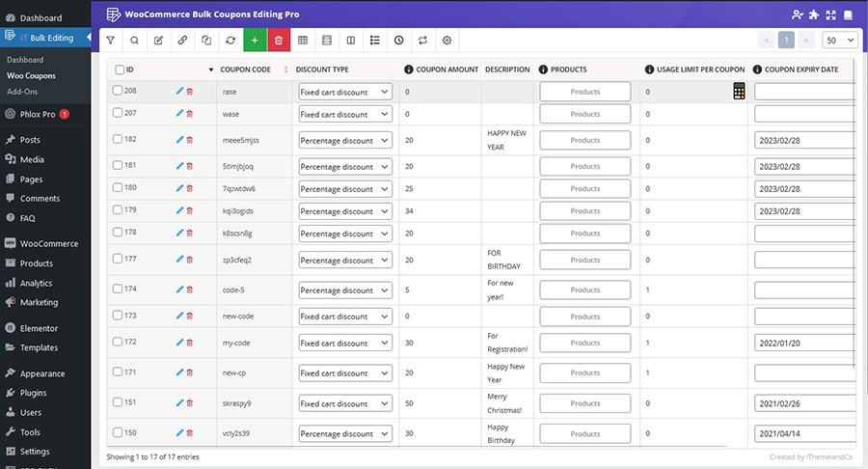The image size is (868, 469).
Task: Open calculator in row 208 usage limit
Action: pyautogui.click(x=739, y=92)
